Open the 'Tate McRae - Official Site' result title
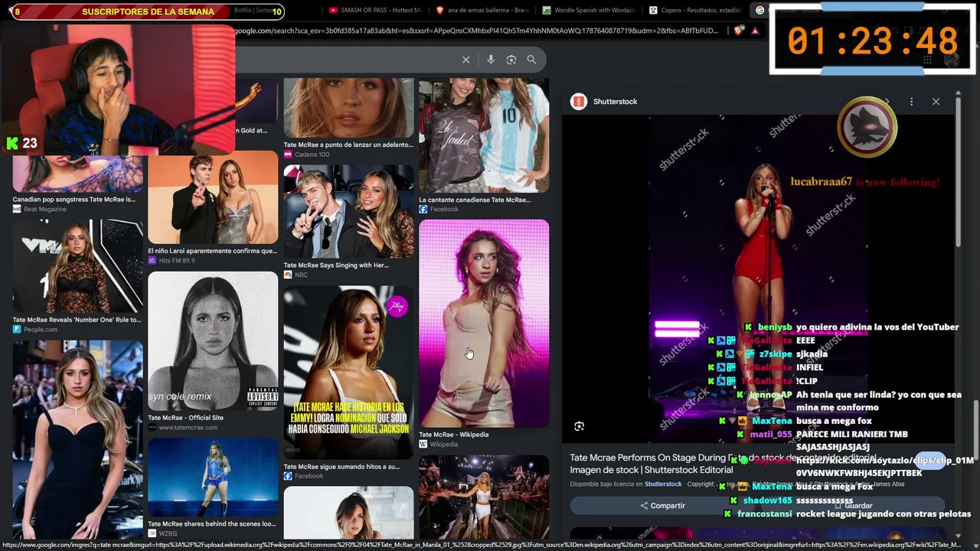 point(185,418)
